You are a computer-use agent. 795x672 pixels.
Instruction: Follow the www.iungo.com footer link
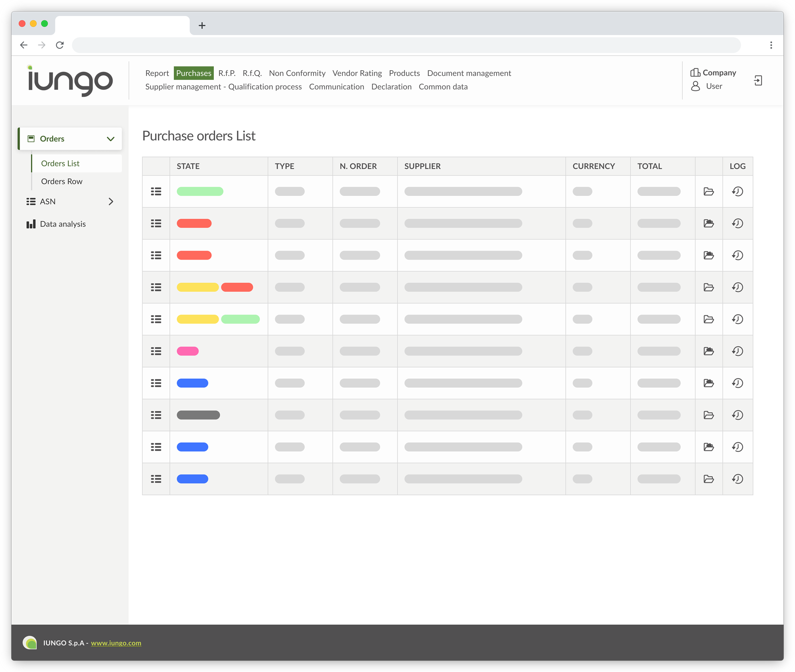pyautogui.click(x=116, y=643)
